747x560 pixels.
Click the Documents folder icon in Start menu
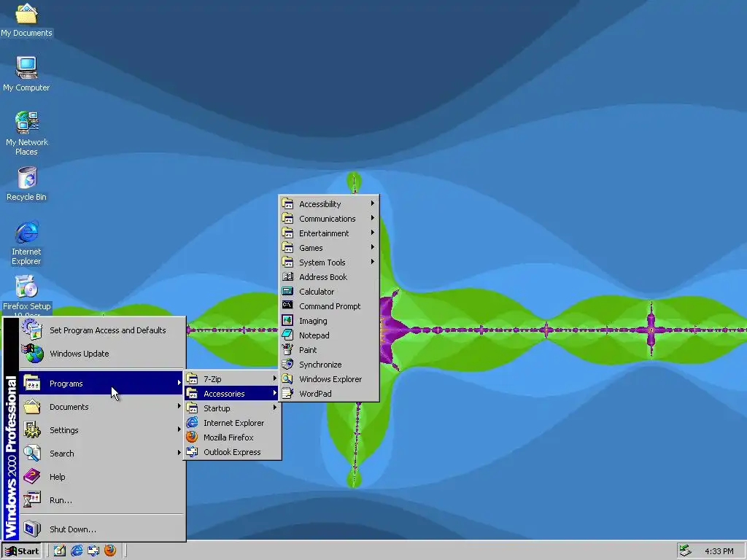coord(32,407)
